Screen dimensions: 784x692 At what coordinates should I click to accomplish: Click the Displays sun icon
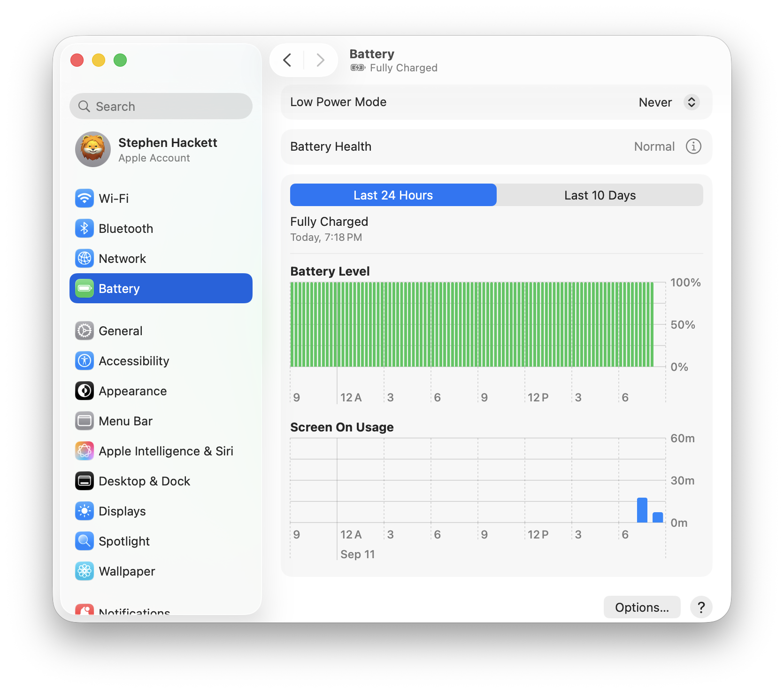point(85,511)
